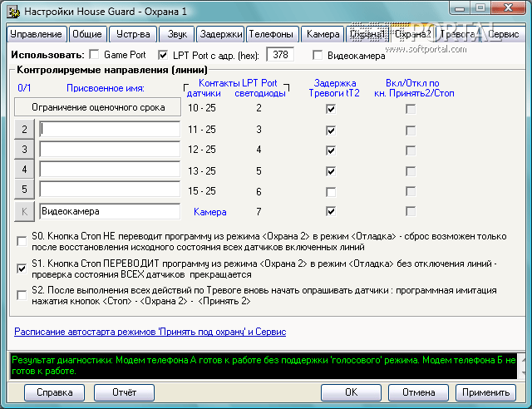Toggle alarm delay checkbox for contacts 12 - 25
Screen dimensions: 532x409
(331, 150)
